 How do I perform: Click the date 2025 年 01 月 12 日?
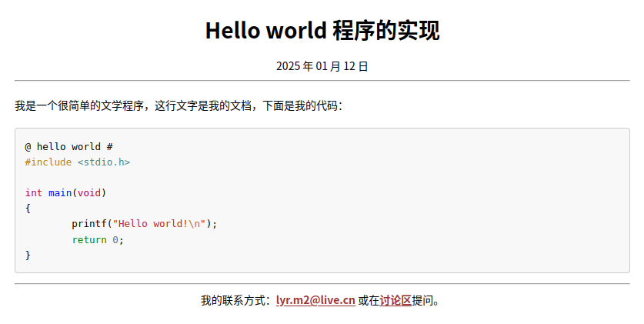pos(322,66)
